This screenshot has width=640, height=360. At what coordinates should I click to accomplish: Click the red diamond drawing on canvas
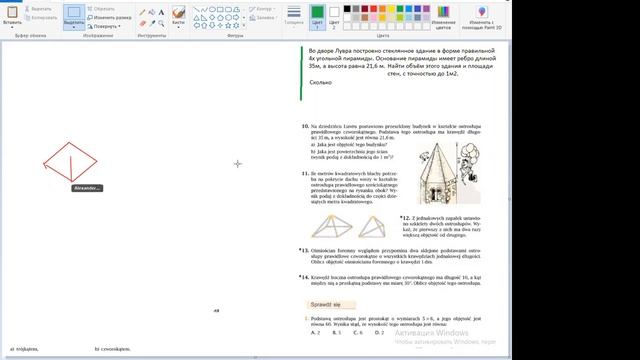(x=70, y=162)
